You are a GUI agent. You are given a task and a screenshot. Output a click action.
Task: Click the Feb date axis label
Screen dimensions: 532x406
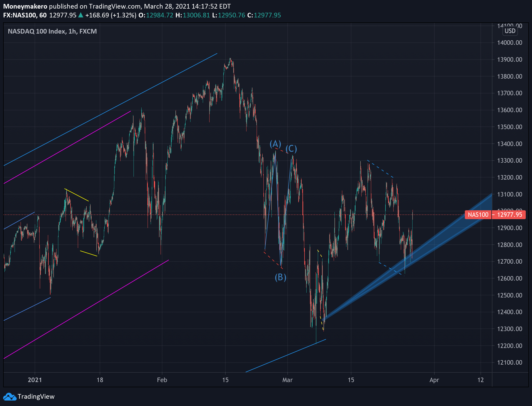[x=162, y=380]
